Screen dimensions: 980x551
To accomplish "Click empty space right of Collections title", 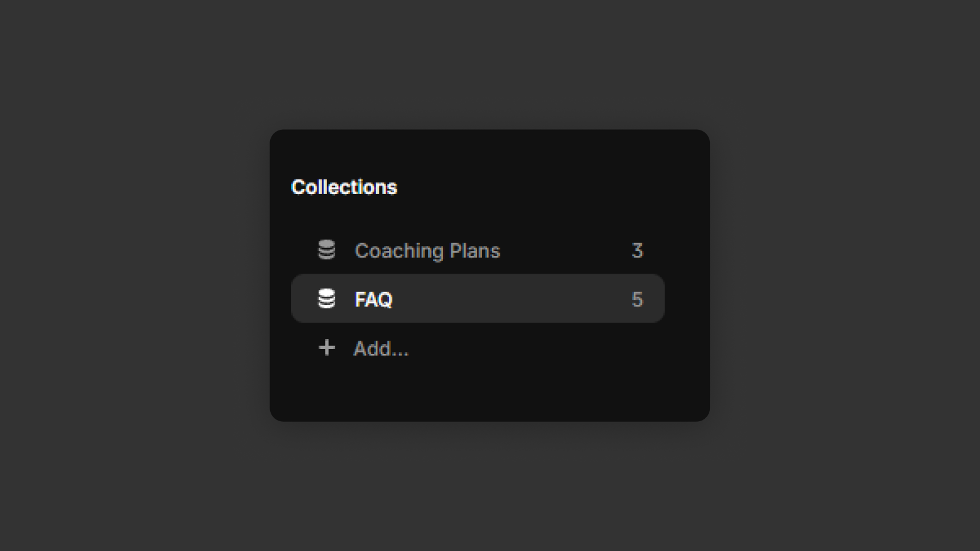I will (x=539, y=187).
